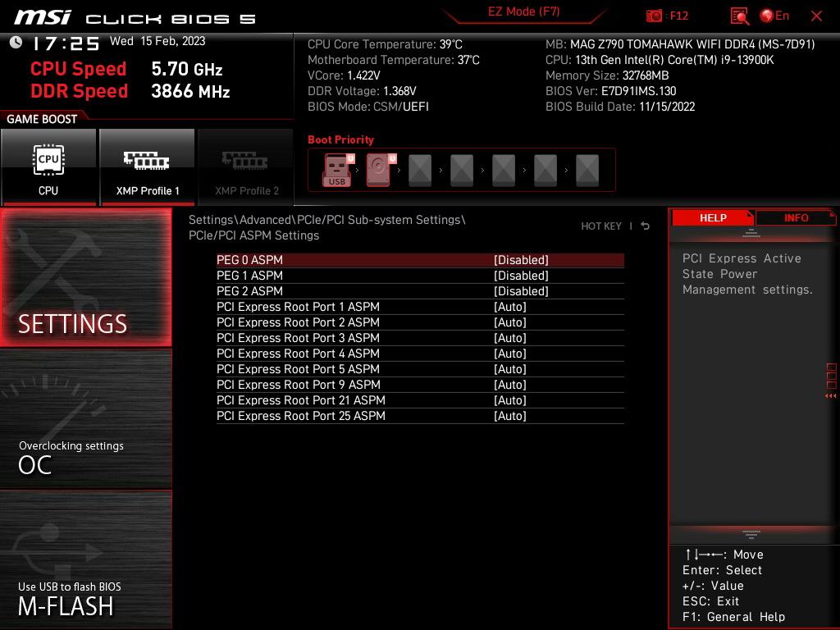
Task: Select the last boot priority slot
Action: [x=587, y=171]
